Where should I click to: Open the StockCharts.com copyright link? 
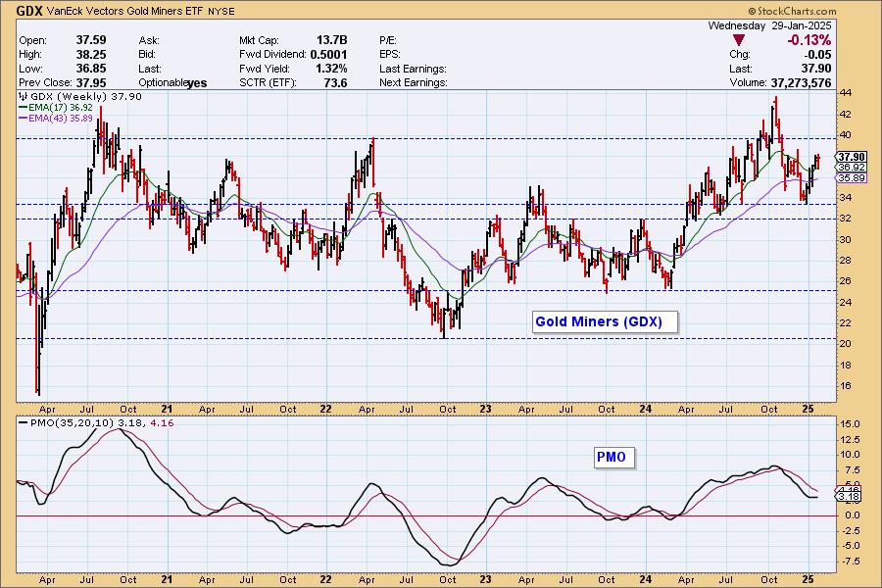(x=792, y=11)
